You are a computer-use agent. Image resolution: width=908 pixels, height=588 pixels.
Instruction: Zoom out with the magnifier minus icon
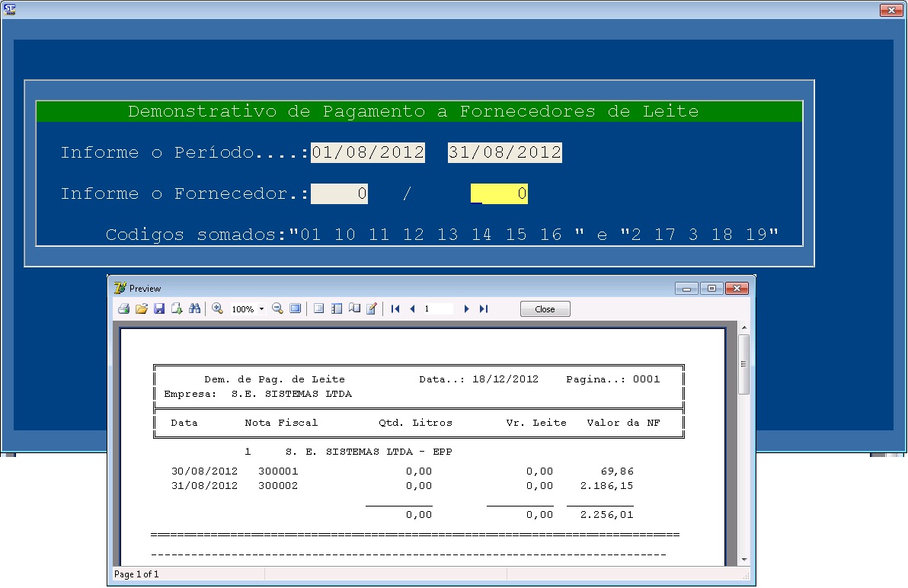click(x=277, y=309)
